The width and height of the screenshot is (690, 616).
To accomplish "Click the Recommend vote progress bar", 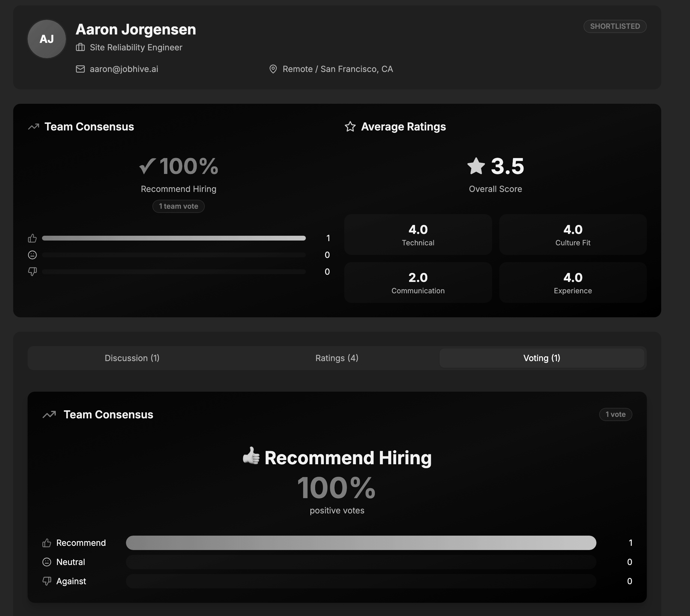I will (x=361, y=543).
